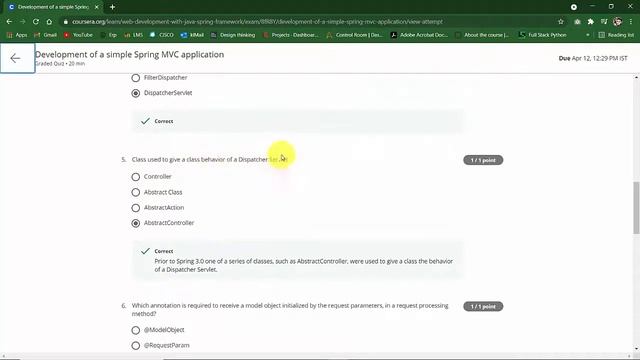Click the Due Apr 12 date text

593,58
